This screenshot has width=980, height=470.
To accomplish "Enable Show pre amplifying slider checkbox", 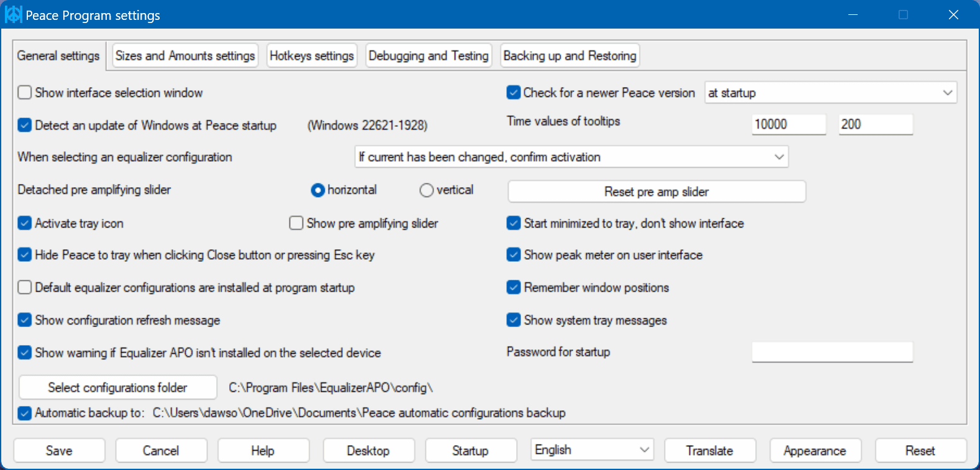I will [296, 223].
